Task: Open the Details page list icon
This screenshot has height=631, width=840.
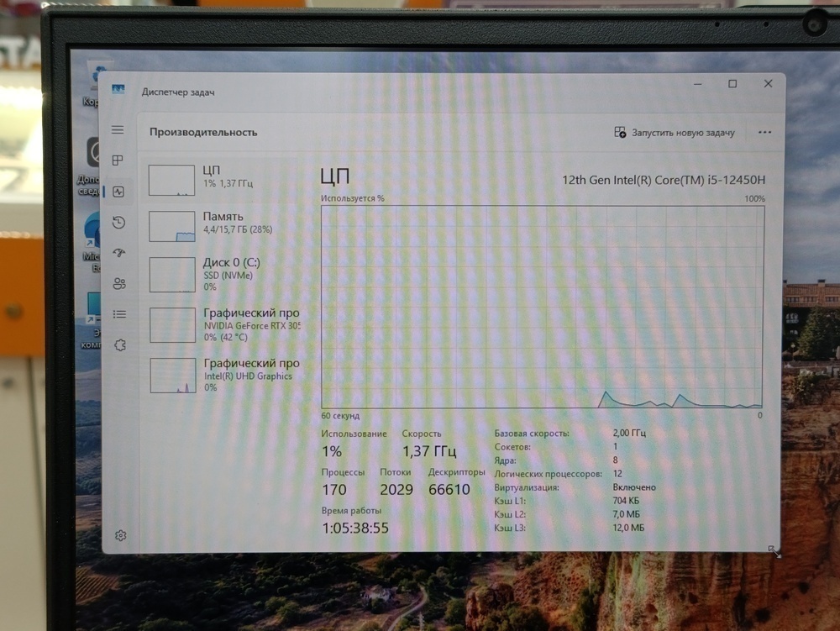Action: [x=119, y=314]
